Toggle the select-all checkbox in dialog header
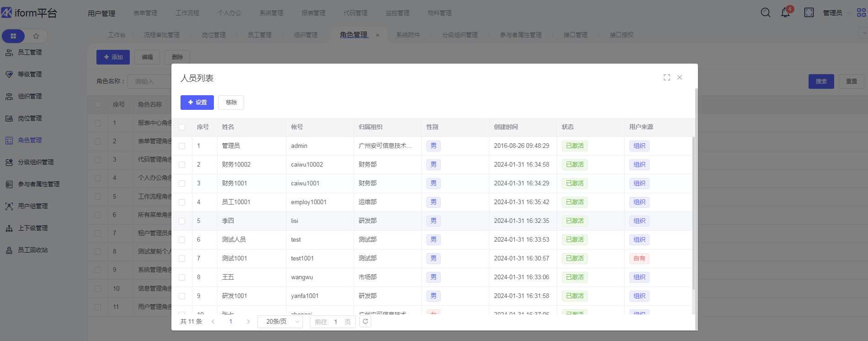The height and width of the screenshot is (341, 868). pos(182,127)
